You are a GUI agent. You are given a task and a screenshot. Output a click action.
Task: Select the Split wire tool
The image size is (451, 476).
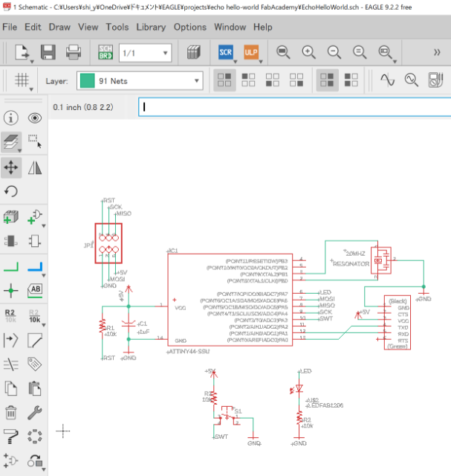pyautogui.click(x=11, y=364)
